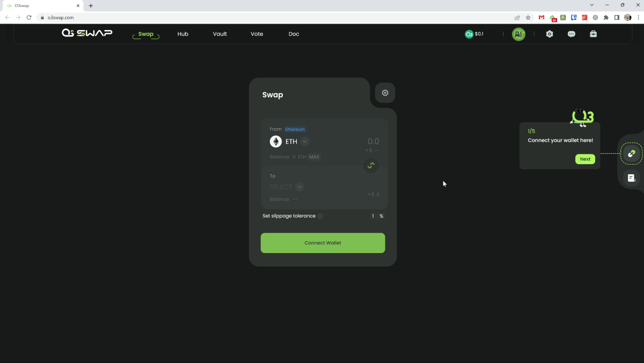Open Chrome side panel icon
Screen dimensions: 644x363
pyautogui.click(x=617, y=18)
